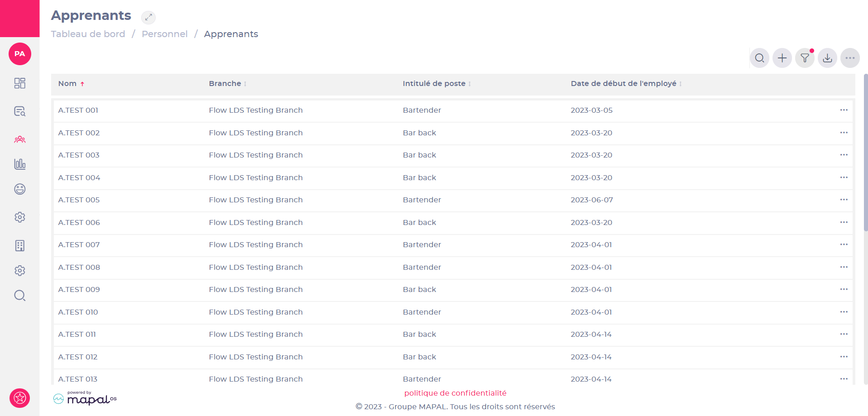Select learner name A.TEST 012
Viewport: 868px width, 416px height.
78,357
